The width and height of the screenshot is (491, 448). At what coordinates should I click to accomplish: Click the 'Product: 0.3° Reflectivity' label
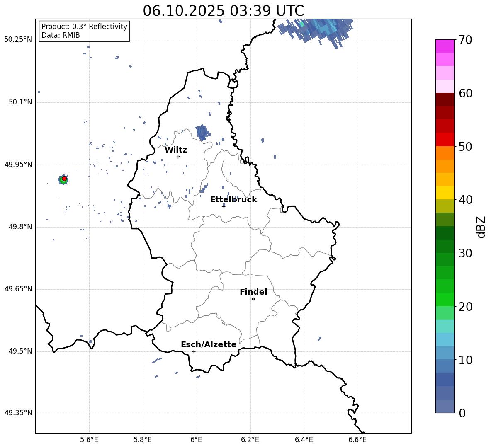click(84, 27)
